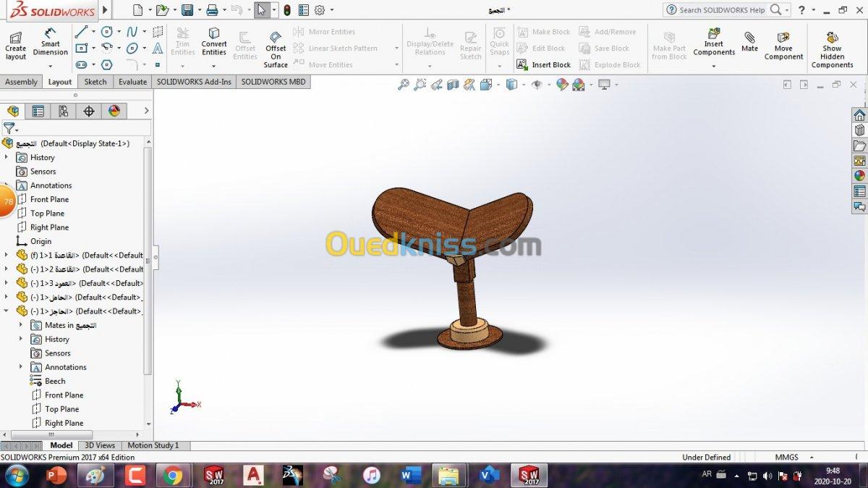Open the PropertyManager tab icon
This screenshot has height=488, width=868.
38,111
